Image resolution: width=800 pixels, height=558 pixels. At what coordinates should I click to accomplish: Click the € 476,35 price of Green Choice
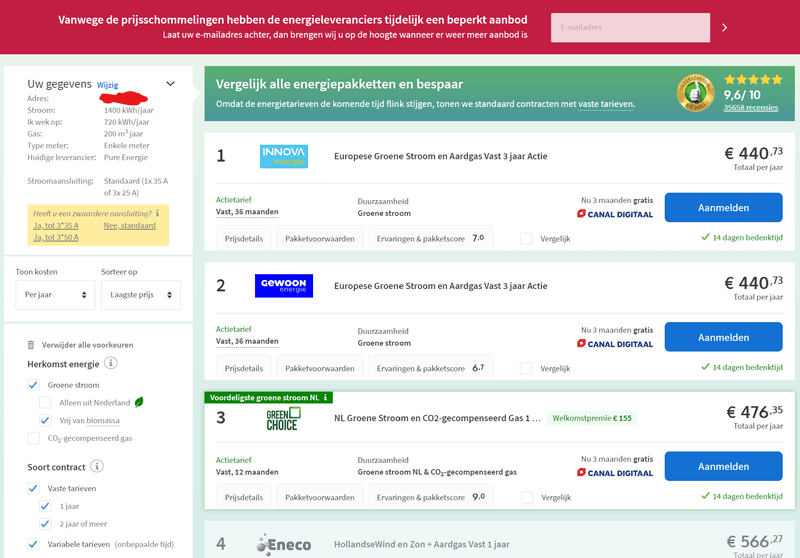coord(754,412)
